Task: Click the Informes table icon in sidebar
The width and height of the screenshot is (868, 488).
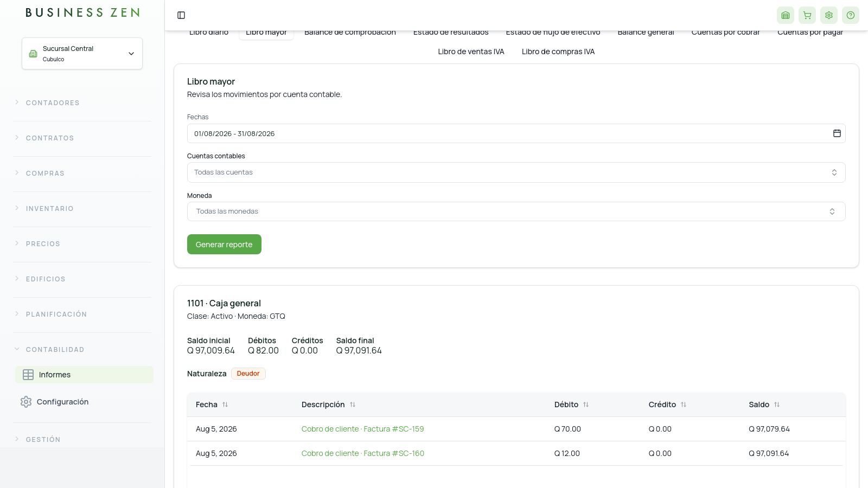Action: (28, 375)
